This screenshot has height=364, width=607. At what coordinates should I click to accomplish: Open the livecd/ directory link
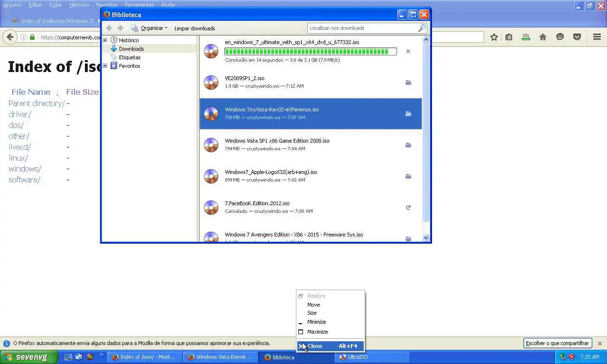pos(19,147)
